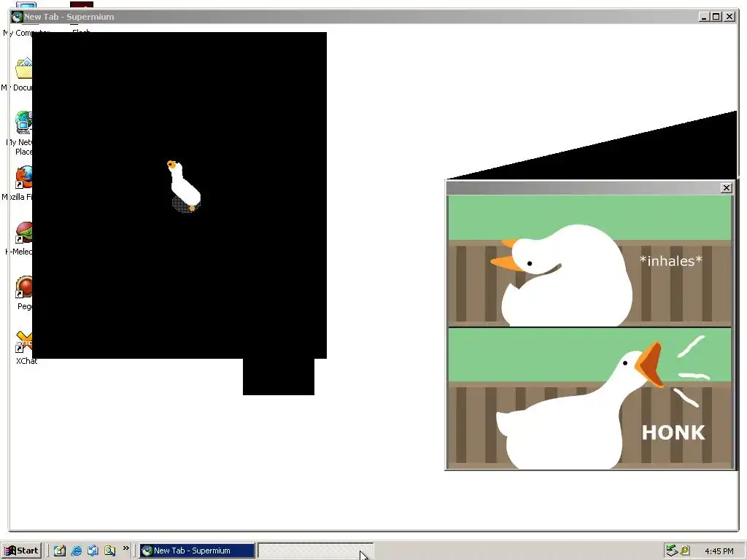Click the 4:45 PM taskbar clock
Image resolution: width=747 pixels, height=560 pixels.
pyautogui.click(x=719, y=551)
